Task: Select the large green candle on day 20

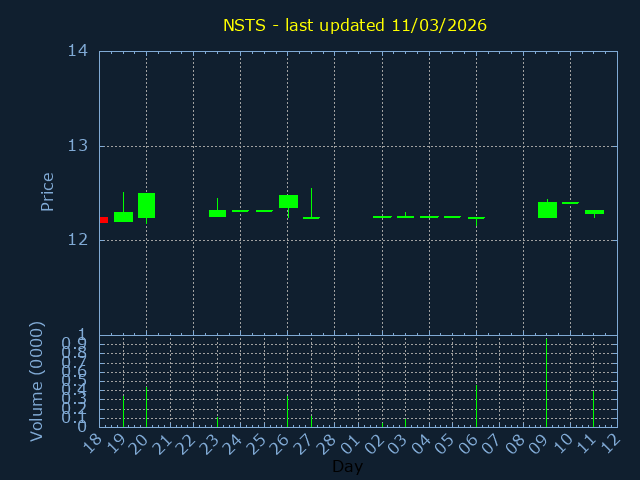Action: point(146,205)
